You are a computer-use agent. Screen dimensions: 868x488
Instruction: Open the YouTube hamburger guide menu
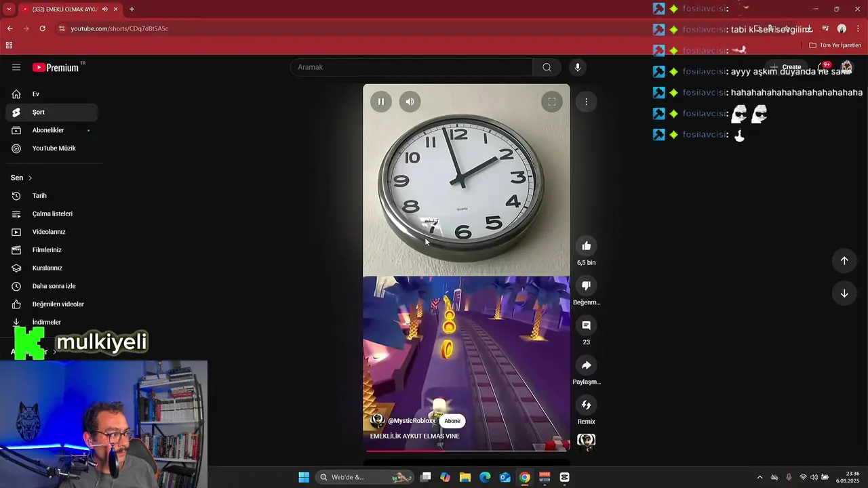coord(16,67)
